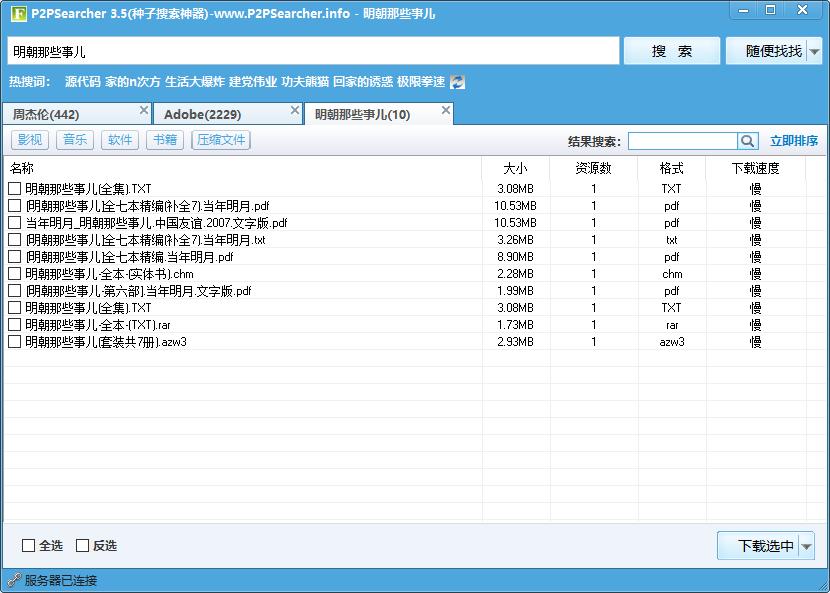Click hot word 源代码
This screenshot has width=830, height=593.
(x=83, y=82)
